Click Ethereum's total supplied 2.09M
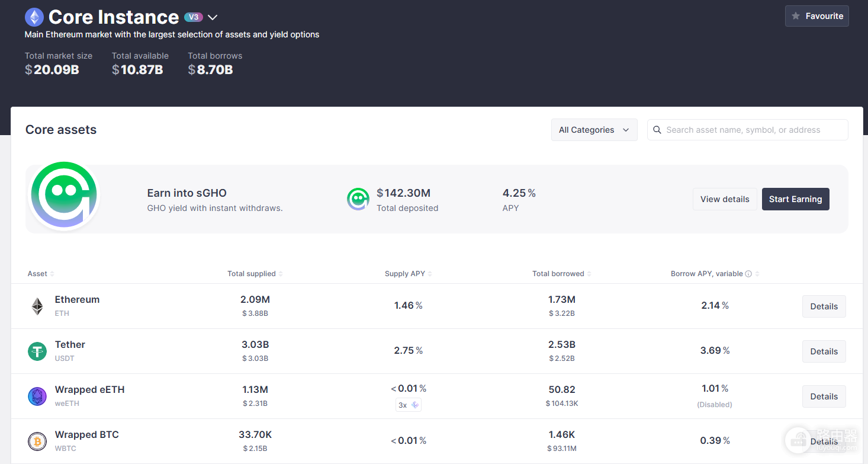The height and width of the screenshot is (464, 868). 255,300
